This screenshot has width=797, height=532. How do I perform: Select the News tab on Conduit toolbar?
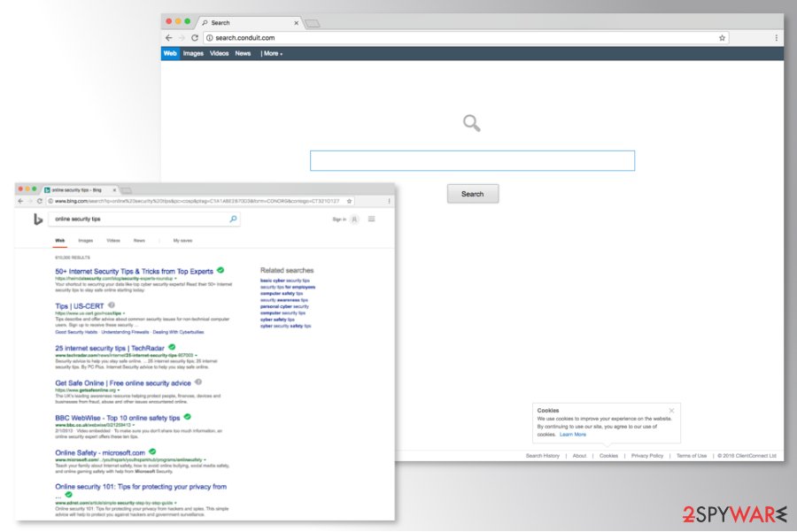[x=243, y=53]
